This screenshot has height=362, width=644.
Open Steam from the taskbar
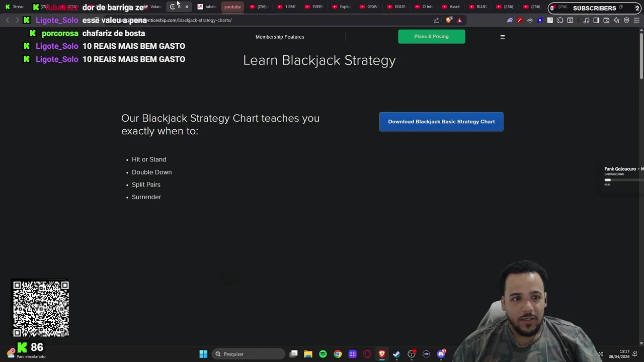[396, 354]
